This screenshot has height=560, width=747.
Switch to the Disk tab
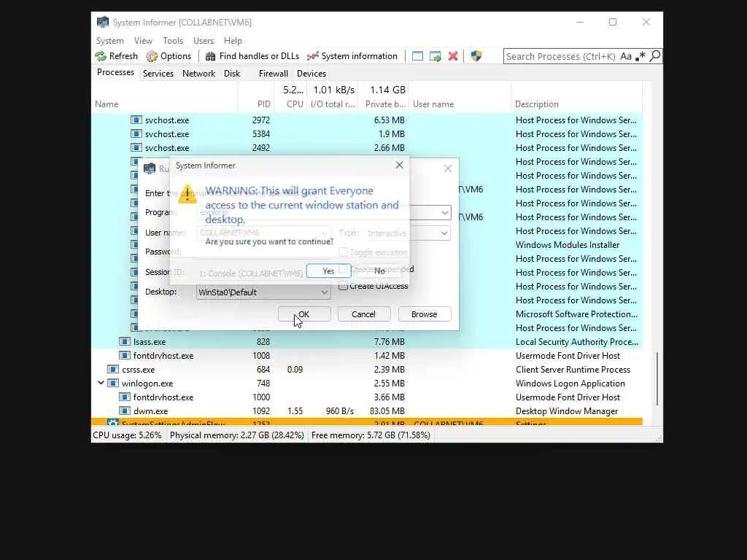pos(232,74)
